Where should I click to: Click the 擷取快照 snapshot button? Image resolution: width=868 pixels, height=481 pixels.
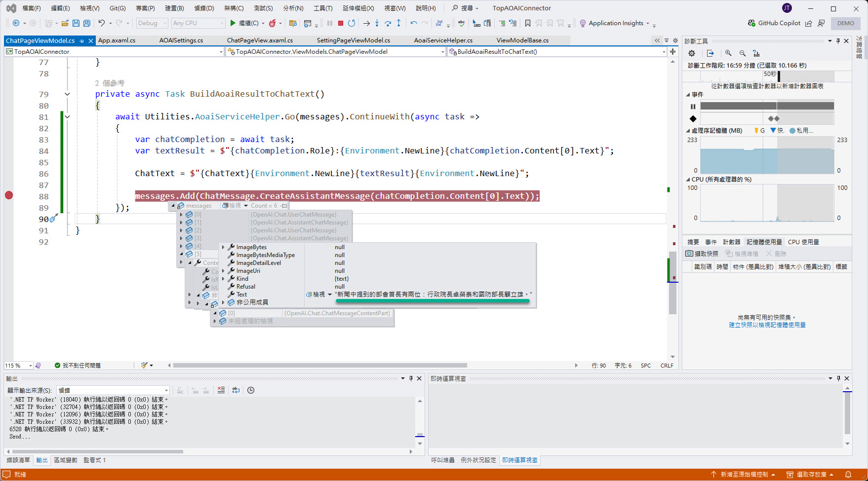(702, 254)
